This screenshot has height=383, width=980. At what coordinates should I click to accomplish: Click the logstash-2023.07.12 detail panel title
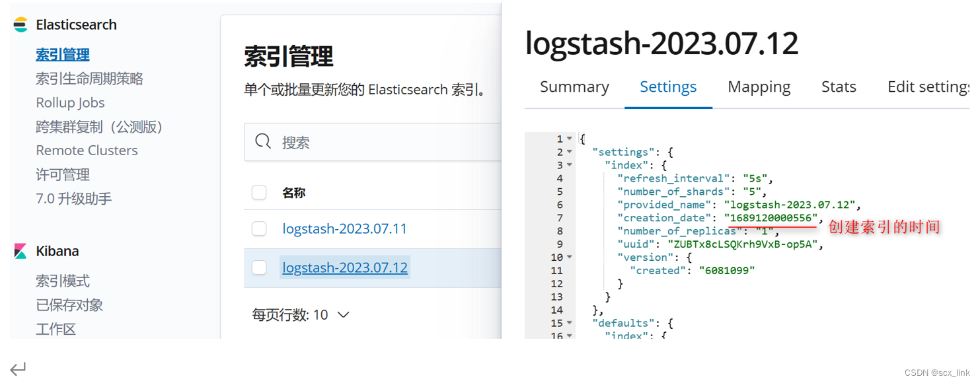point(661,43)
